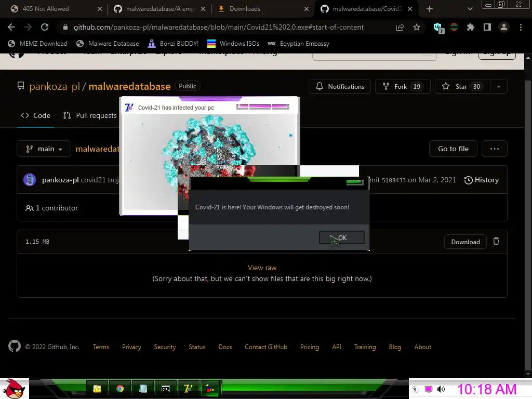Open File Explorer from the taskbar
The image size is (532, 399).
tap(97, 389)
